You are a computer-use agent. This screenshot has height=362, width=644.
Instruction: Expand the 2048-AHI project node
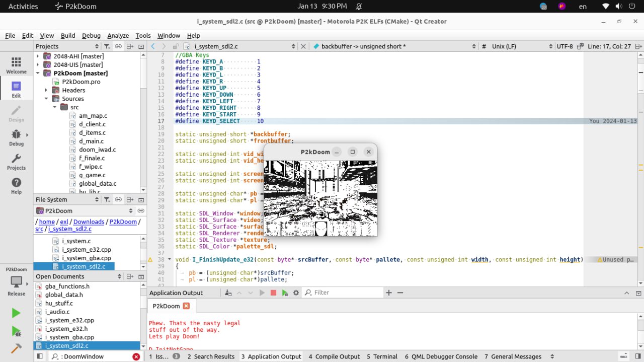(x=38, y=56)
